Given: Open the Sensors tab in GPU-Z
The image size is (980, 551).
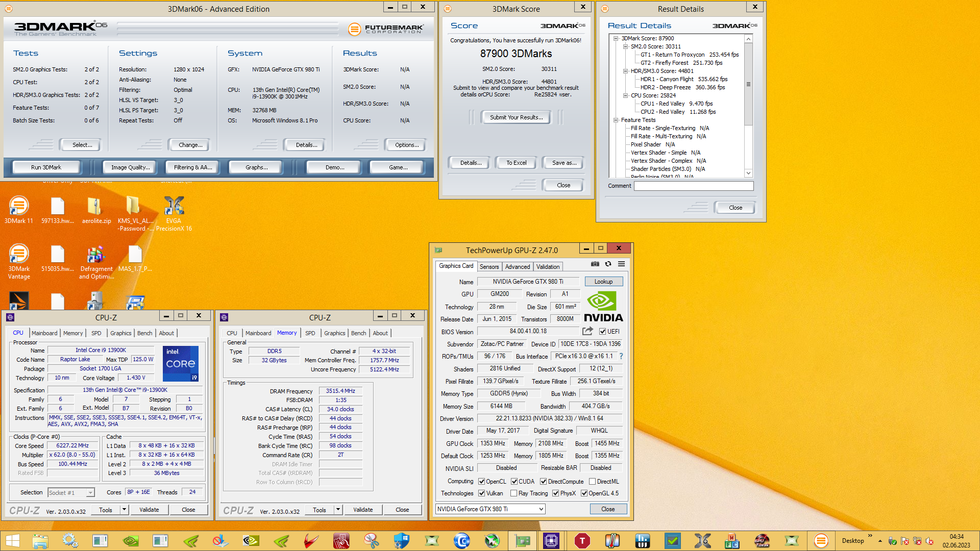Looking at the screenshot, I should coord(489,266).
